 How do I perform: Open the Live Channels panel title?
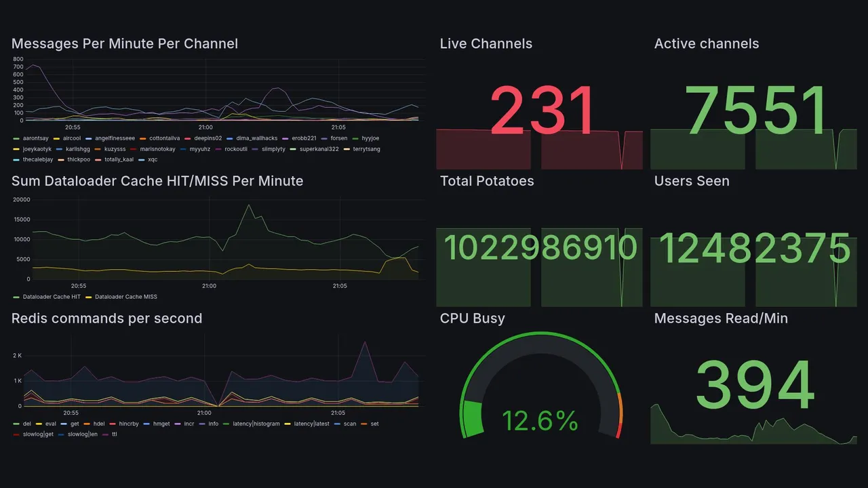(x=486, y=44)
